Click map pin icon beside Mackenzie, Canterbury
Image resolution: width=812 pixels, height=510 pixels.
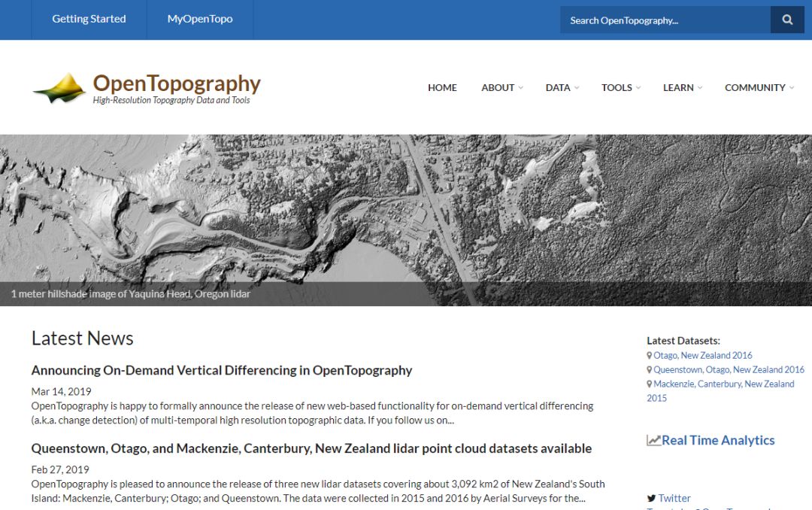650,384
